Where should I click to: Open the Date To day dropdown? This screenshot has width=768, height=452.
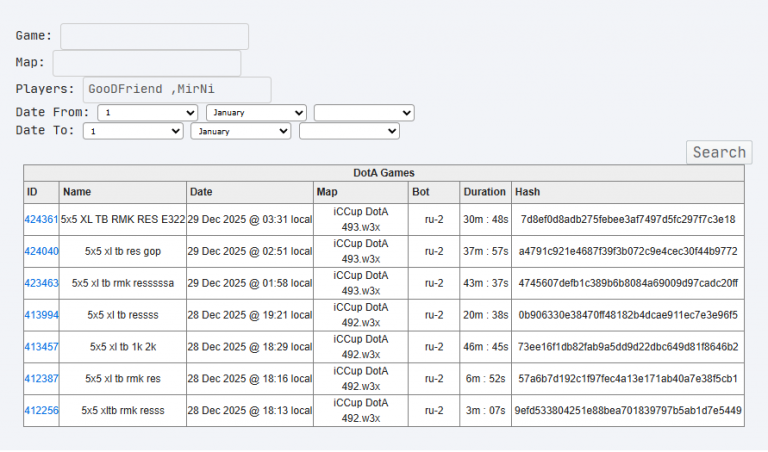point(133,131)
